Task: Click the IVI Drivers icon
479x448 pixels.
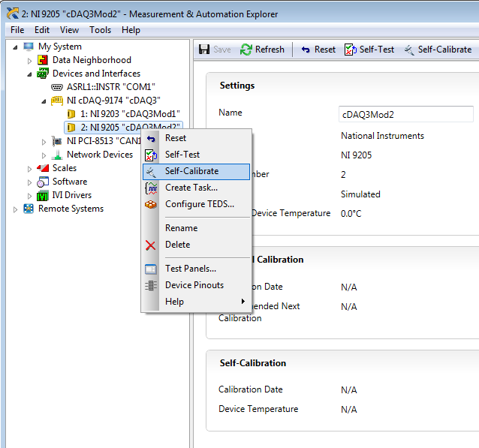Action: tap(43, 195)
